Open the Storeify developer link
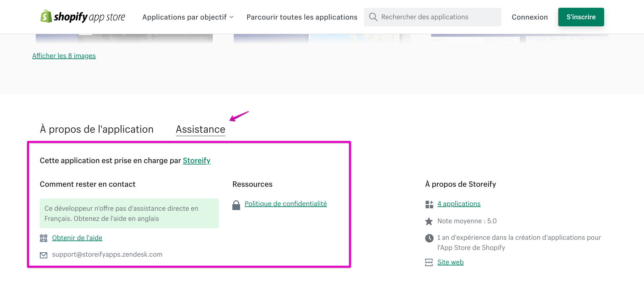The width and height of the screenshot is (644, 281). click(197, 161)
